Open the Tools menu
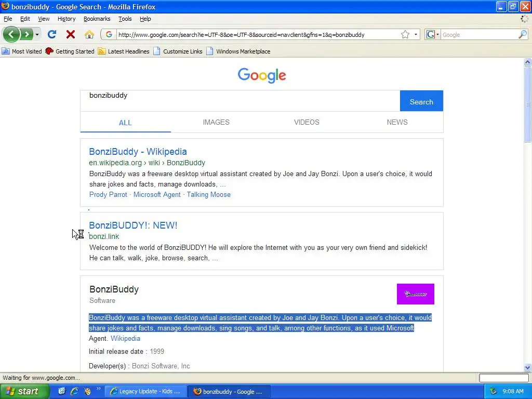The height and width of the screenshot is (399, 532). coord(125,19)
